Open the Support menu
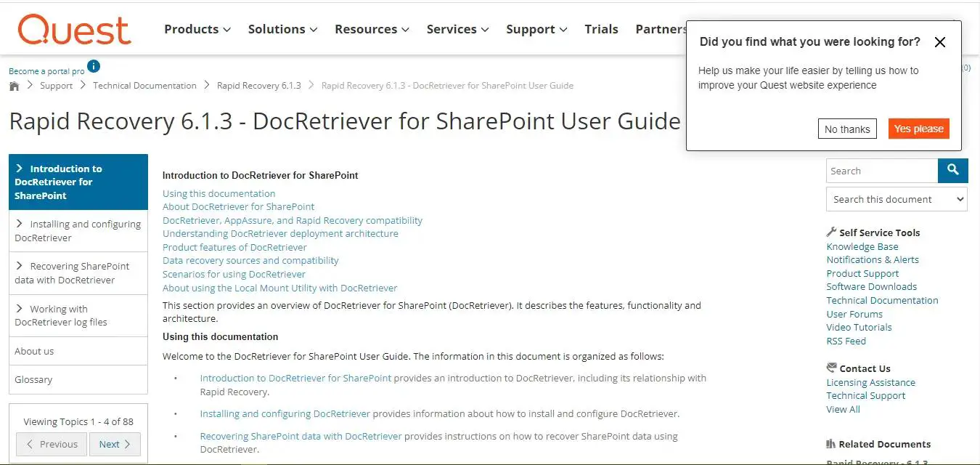 536,29
